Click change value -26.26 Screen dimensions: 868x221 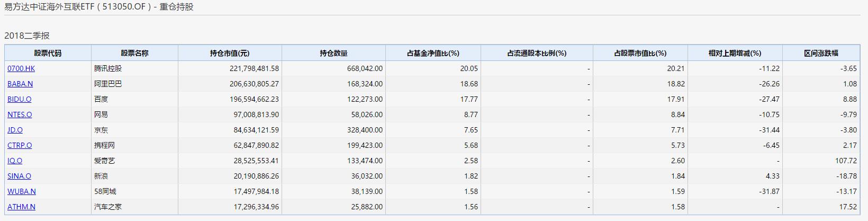point(770,84)
